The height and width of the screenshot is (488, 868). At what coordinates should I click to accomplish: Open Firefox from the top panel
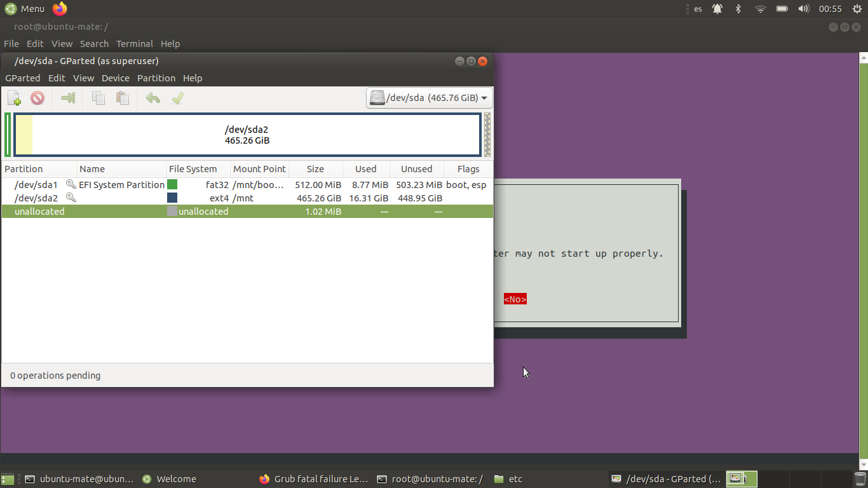click(x=60, y=9)
